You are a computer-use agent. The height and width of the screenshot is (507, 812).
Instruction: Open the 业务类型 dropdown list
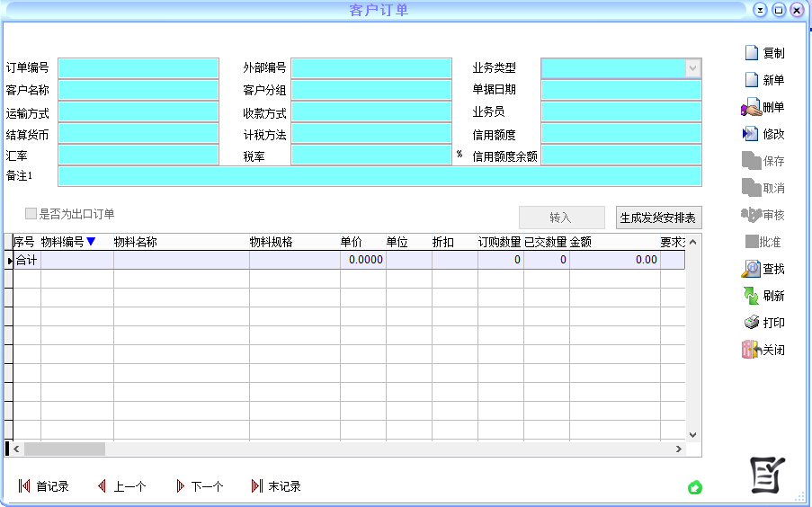[x=692, y=68]
